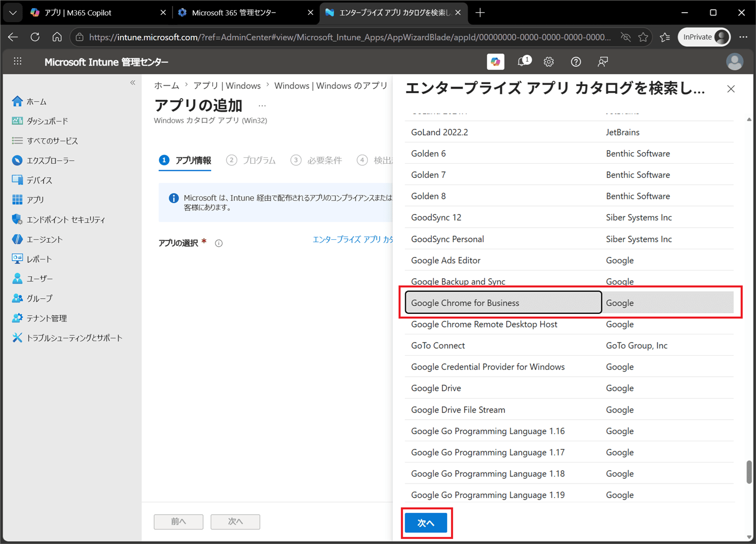This screenshot has height=544, width=756.
Task: Click the tracking prevention icon in the address bar
Action: [625, 37]
